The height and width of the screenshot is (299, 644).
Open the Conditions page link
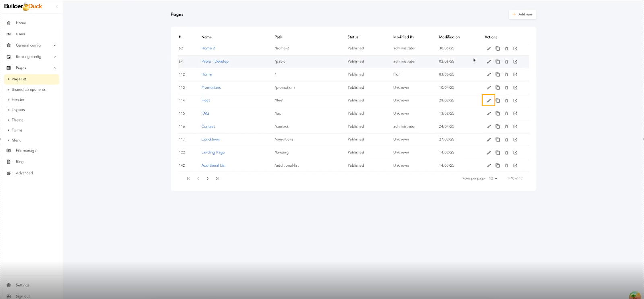click(211, 140)
